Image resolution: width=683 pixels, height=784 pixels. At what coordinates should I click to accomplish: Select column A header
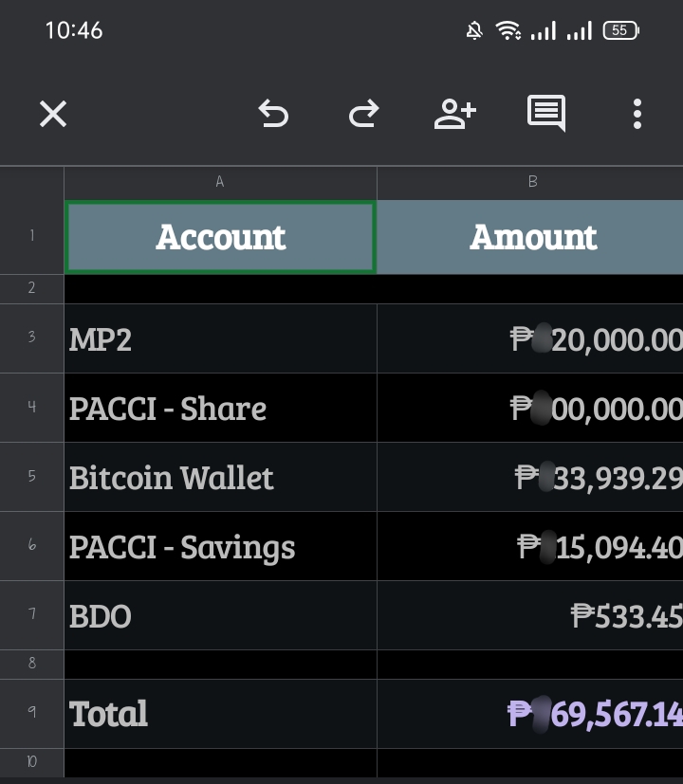220,183
